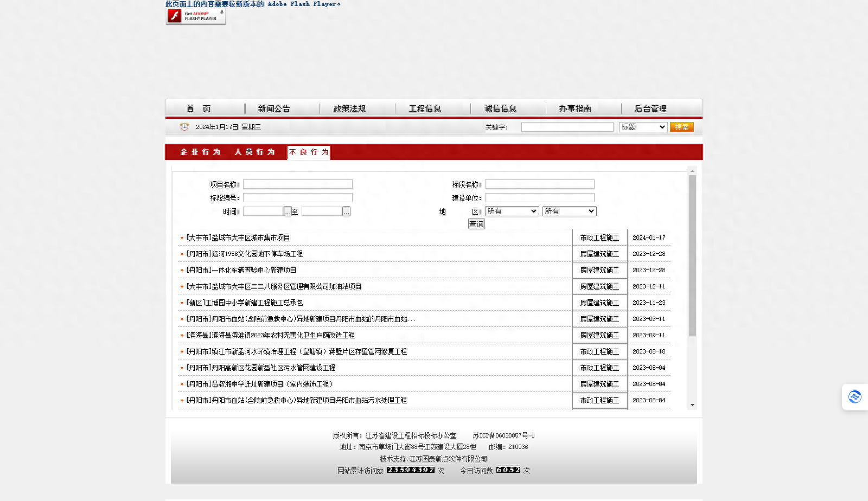Open 丹阳高新区花园新型社区污水管网建设工程 entry
The image size is (868, 501).
[x=261, y=368]
